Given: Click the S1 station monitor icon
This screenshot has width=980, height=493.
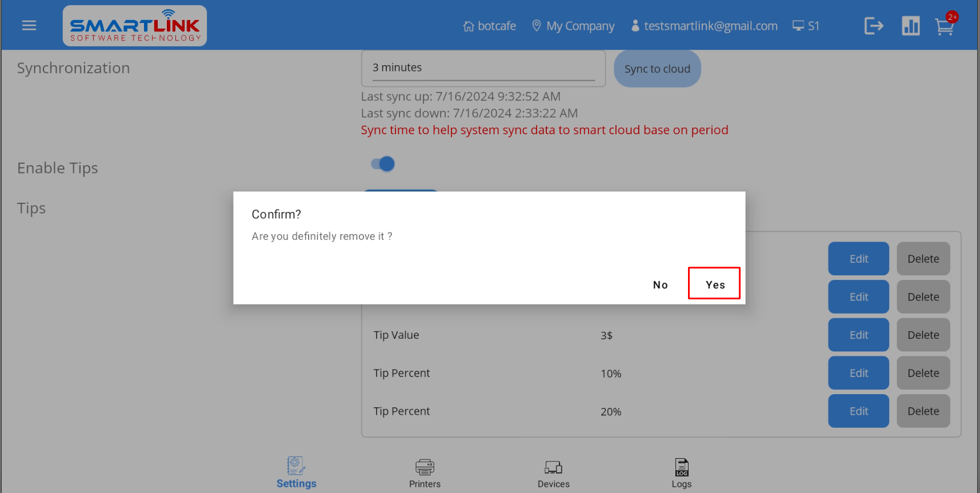Looking at the screenshot, I should 806,26.
